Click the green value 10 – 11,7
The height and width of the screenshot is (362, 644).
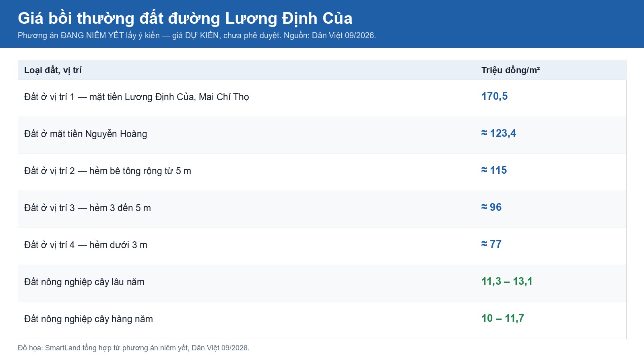click(503, 319)
